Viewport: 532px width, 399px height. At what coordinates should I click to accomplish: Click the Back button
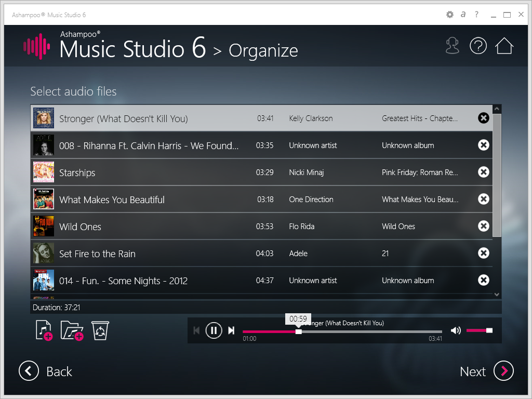coord(45,371)
